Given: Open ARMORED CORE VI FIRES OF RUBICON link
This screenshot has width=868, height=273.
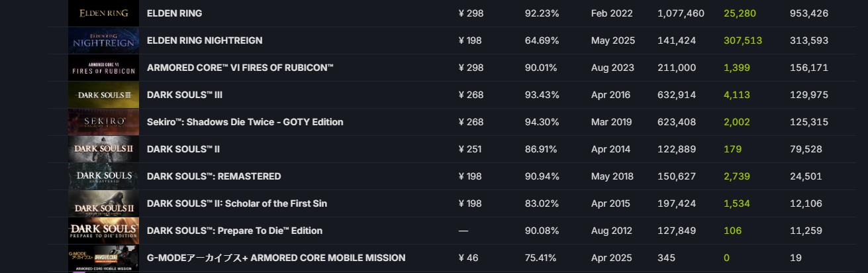Looking at the screenshot, I should (x=240, y=68).
